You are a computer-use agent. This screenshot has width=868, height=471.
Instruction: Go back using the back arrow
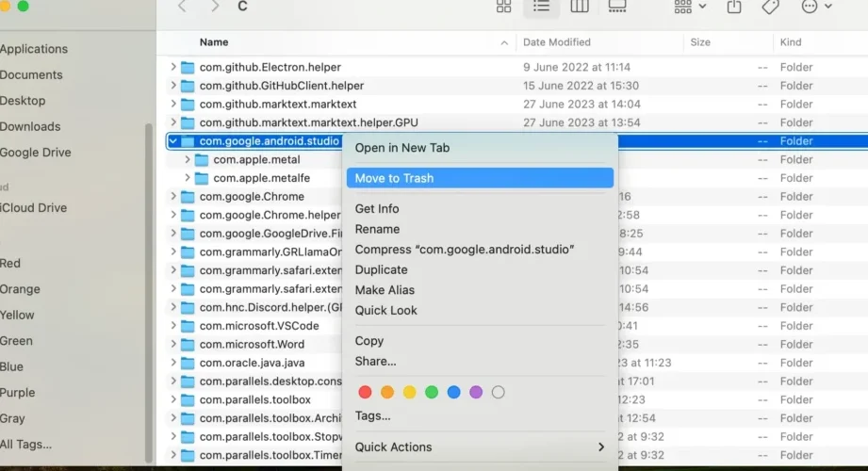tap(182, 7)
